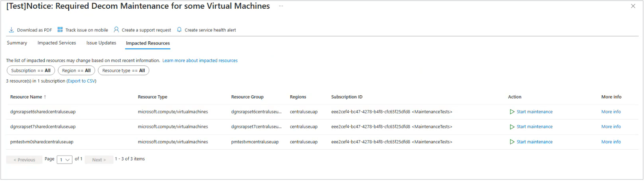Viewport: 644px width, 181px height.
Task: Click the play icon for dgnsrapset7sharedcentraluseuap maintenance
Action: [512, 127]
